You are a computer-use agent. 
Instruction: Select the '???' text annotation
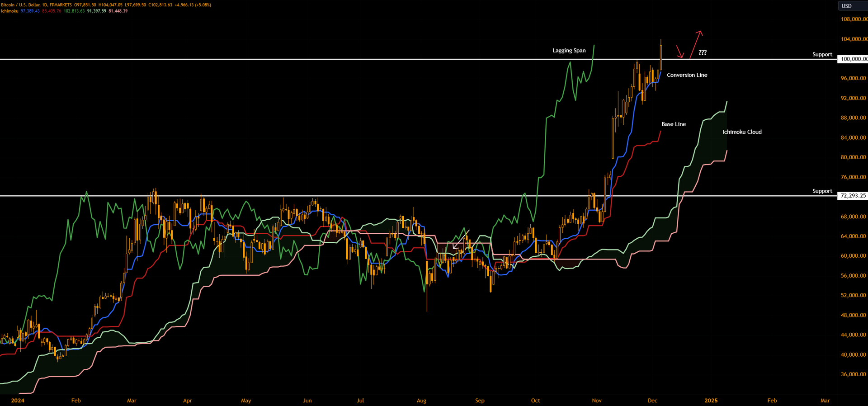pos(702,52)
